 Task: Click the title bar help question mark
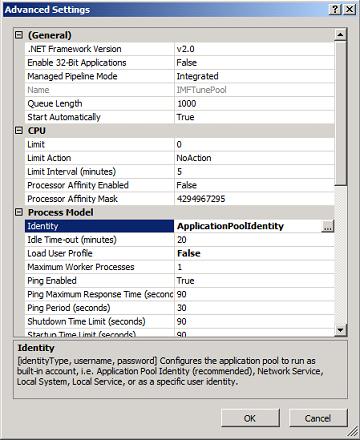coord(335,9)
